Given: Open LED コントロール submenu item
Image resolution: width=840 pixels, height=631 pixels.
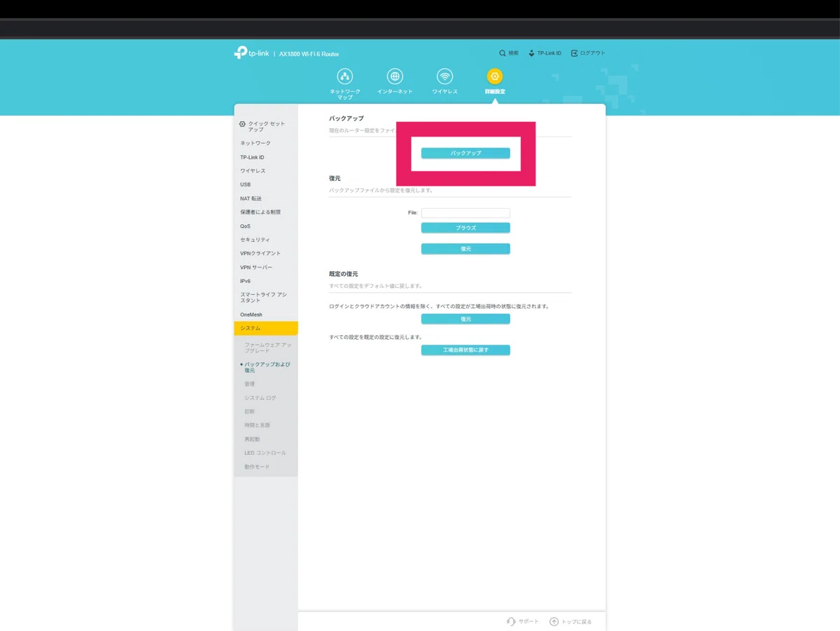Looking at the screenshot, I should tap(266, 453).
